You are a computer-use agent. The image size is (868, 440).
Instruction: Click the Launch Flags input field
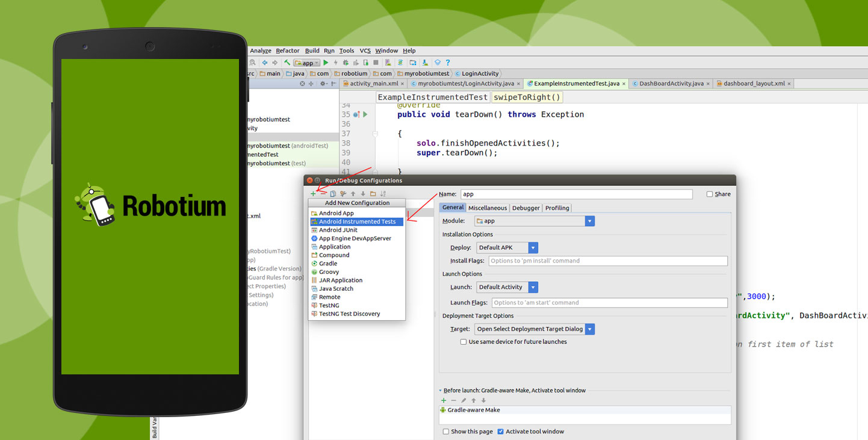610,303
